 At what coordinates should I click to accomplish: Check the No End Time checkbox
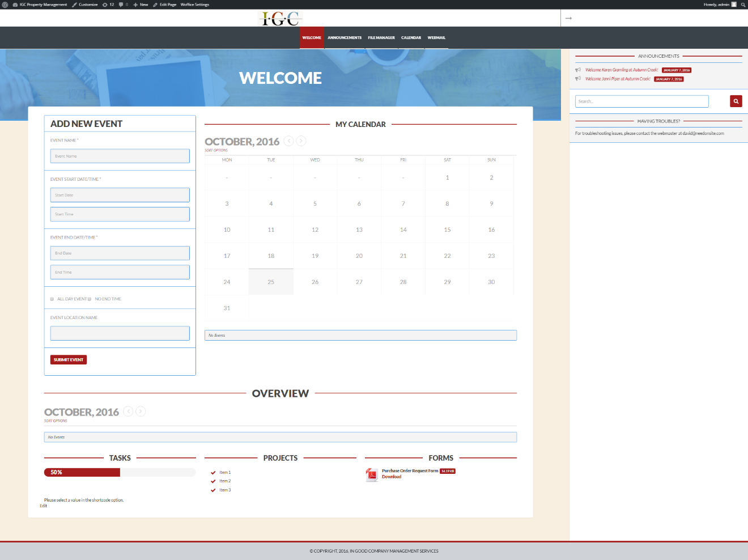[x=90, y=299]
